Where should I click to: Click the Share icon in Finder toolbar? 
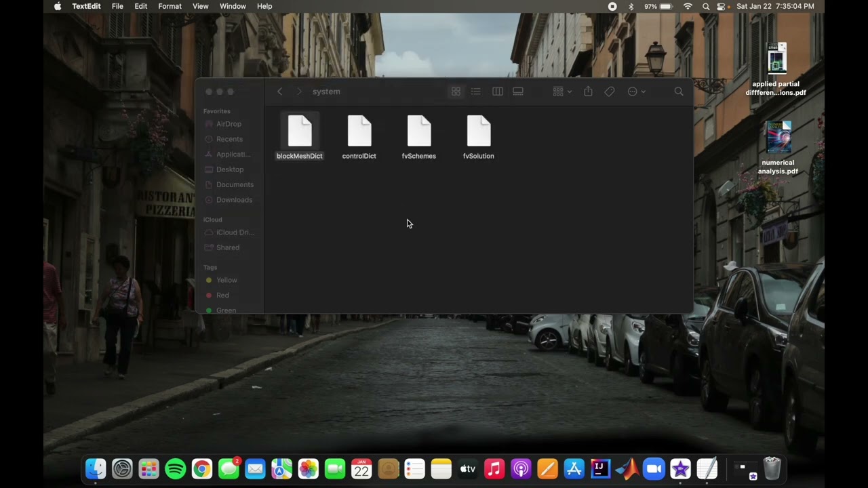(x=588, y=91)
